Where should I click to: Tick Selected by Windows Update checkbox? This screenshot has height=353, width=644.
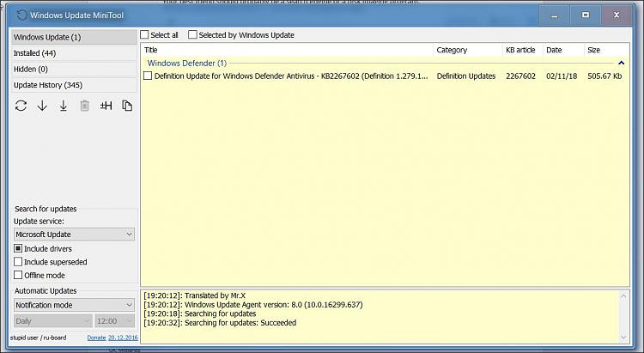192,35
